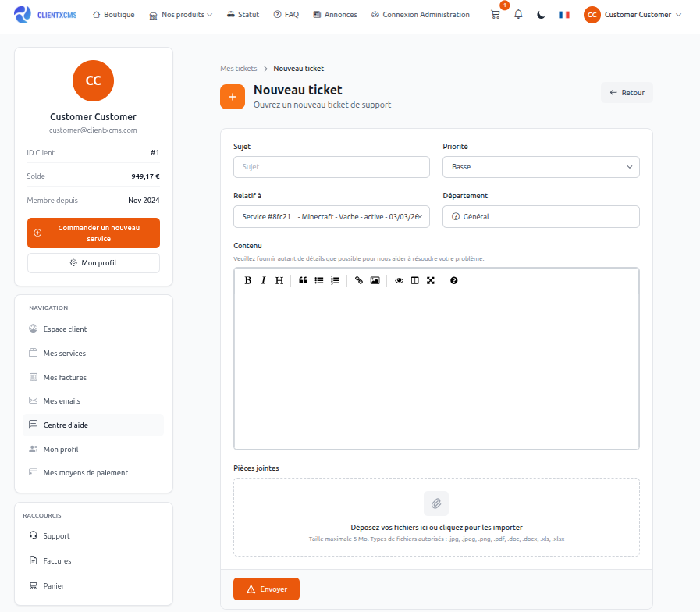Viewport: 700px width, 612px height.
Task: Open the Customer Customer account menu
Action: 632,14
